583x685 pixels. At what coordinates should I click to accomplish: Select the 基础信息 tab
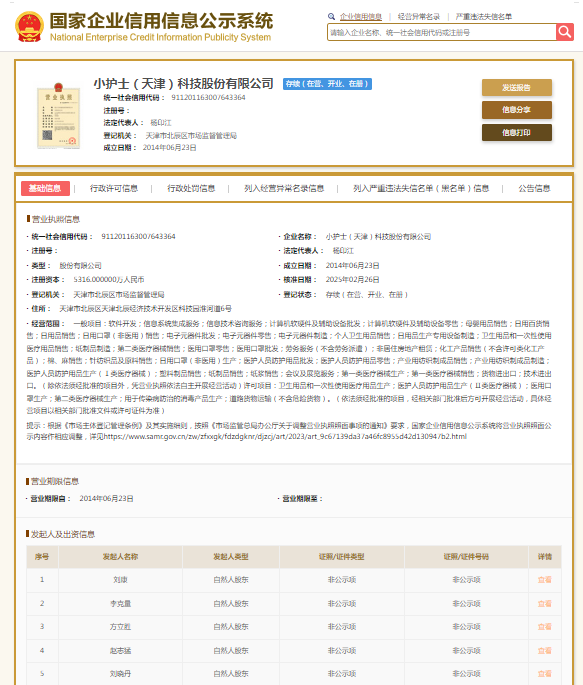(x=45, y=188)
